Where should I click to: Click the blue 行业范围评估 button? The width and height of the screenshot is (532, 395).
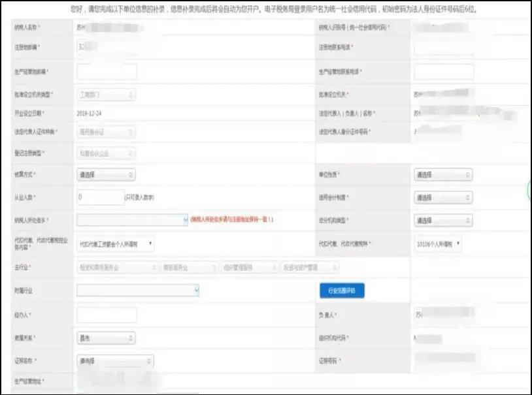(342, 291)
